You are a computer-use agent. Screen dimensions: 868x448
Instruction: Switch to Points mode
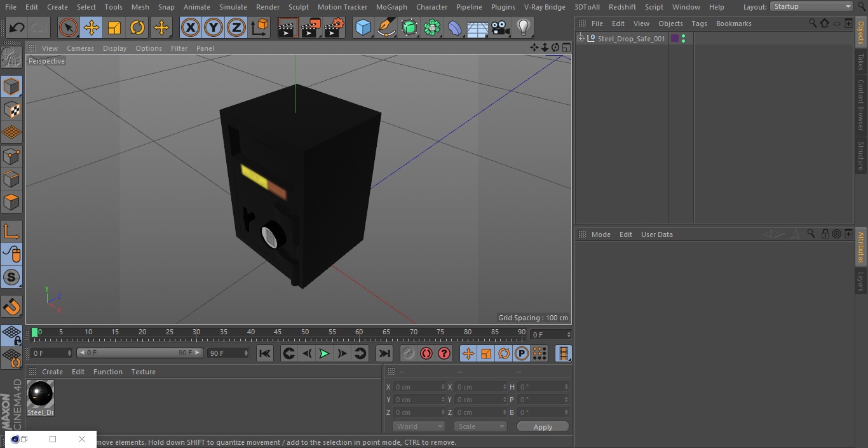point(11,156)
